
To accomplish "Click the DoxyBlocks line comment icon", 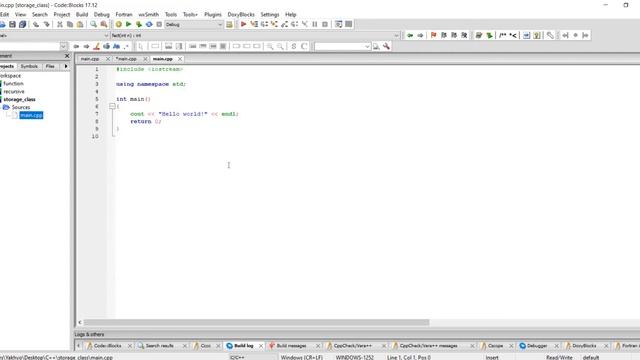I will pos(513,36).
